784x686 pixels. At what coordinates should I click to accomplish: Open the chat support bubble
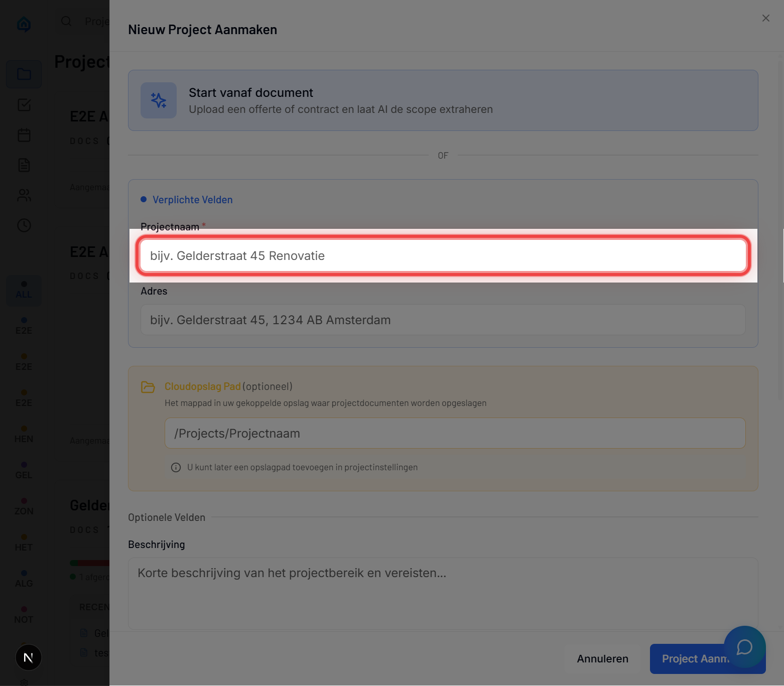744,647
